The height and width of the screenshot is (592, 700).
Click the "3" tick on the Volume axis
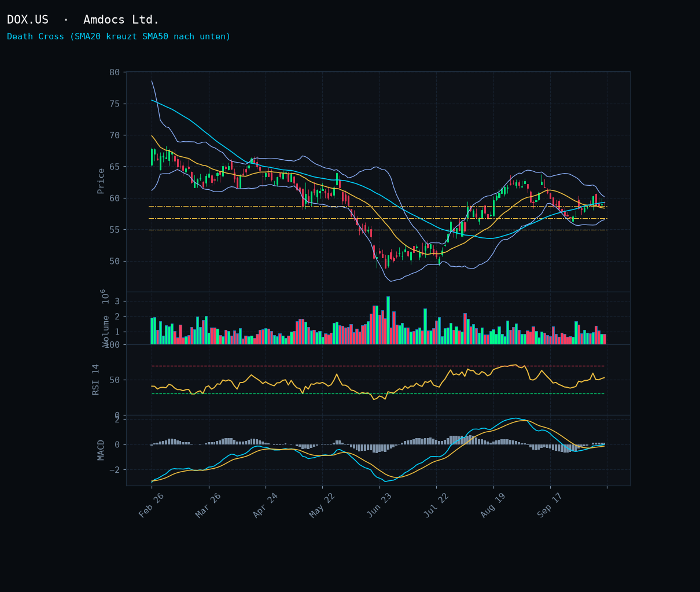[117, 301]
